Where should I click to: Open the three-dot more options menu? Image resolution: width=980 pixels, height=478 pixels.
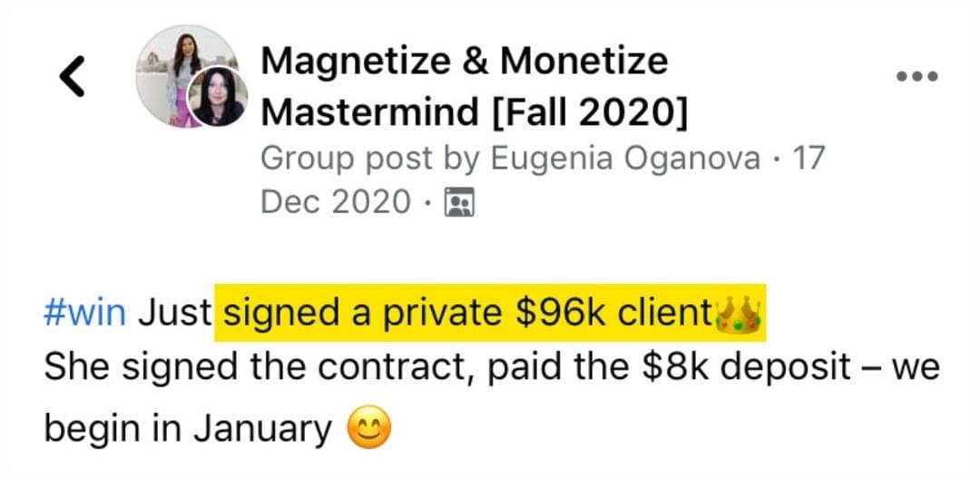tap(916, 76)
